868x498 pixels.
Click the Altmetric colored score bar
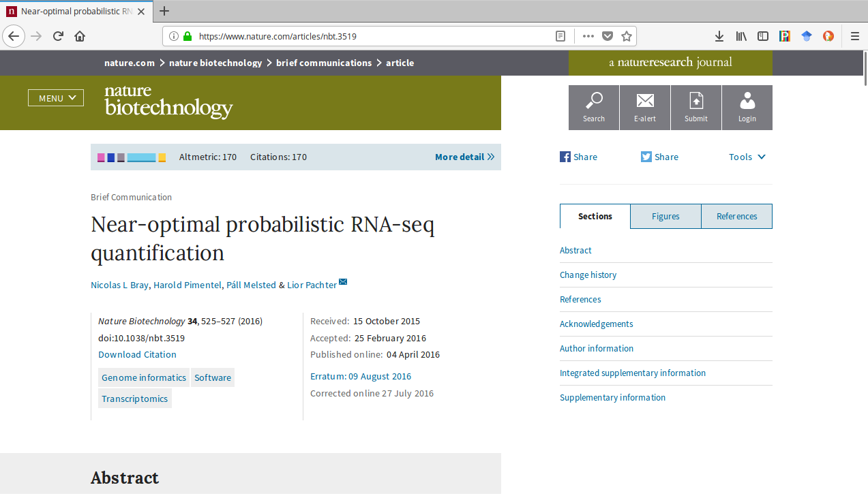point(132,157)
